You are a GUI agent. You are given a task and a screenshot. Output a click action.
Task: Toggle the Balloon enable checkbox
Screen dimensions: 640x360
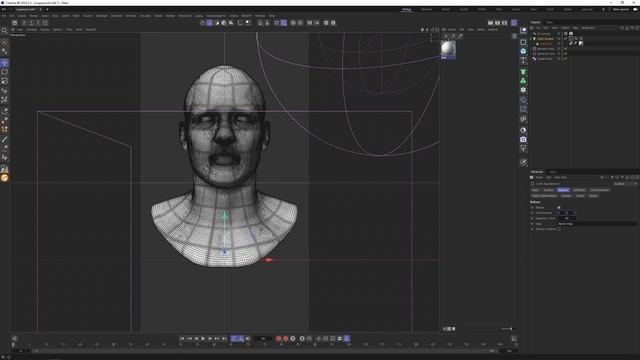pos(559,207)
